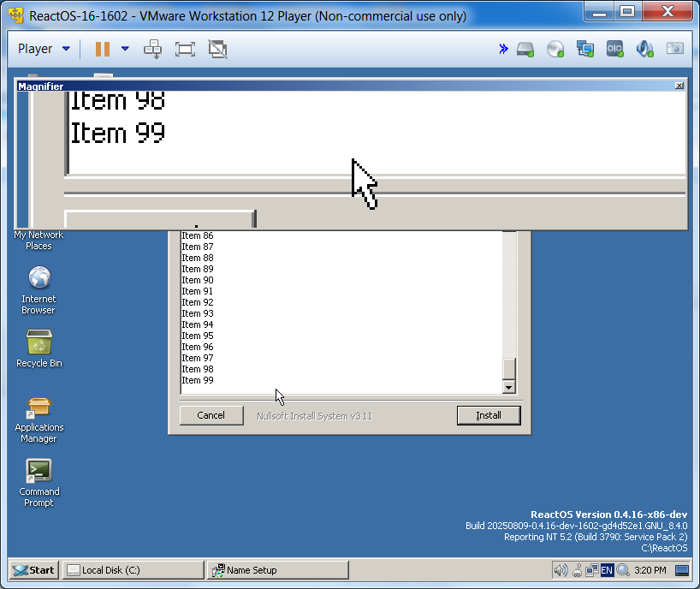Launch Applications Manager shortcut

click(39, 419)
